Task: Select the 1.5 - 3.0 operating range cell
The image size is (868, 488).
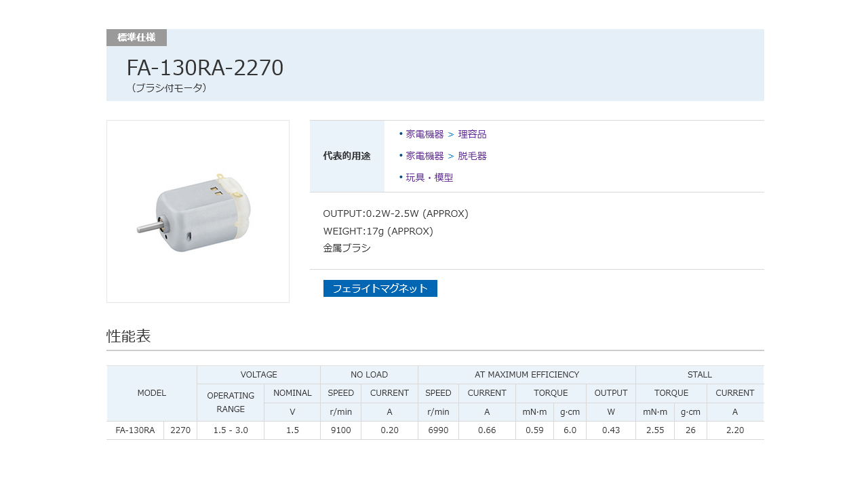Action: coord(231,430)
